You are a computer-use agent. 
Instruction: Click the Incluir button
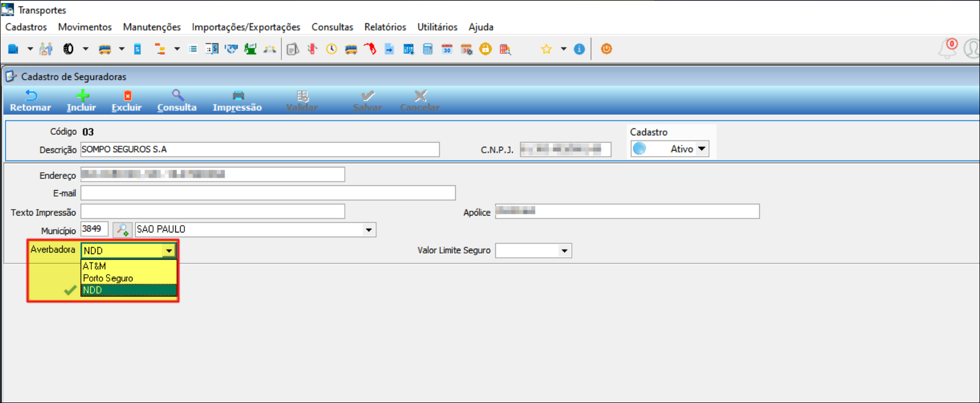[81, 100]
